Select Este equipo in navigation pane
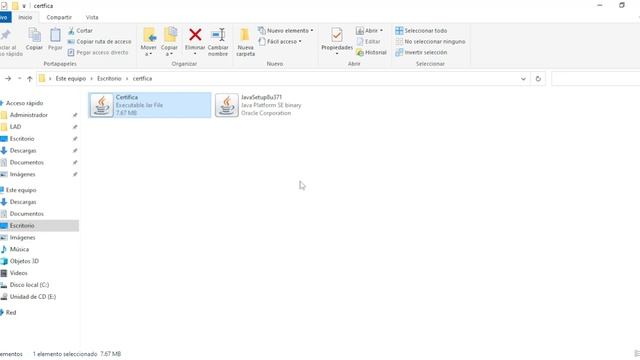640x360 pixels. [x=21, y=190]
